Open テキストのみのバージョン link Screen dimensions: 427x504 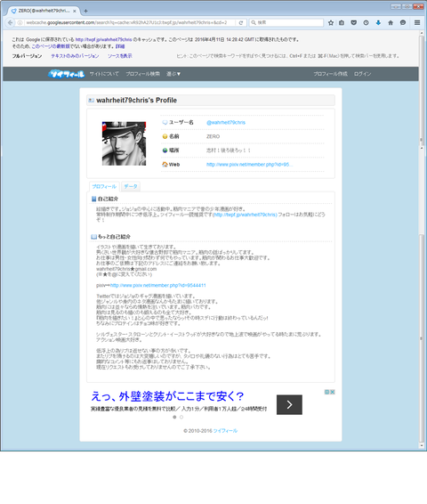(75, 56)
